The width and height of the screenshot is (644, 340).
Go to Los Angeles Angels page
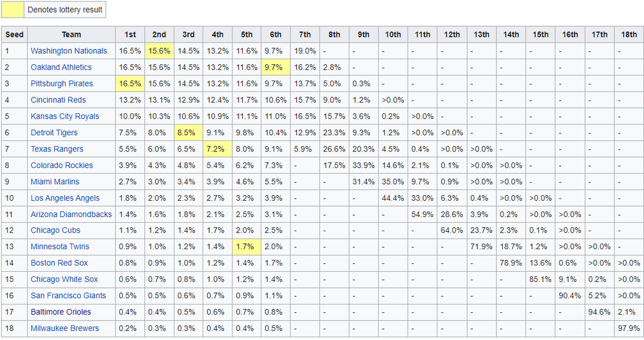pos(66,198)
